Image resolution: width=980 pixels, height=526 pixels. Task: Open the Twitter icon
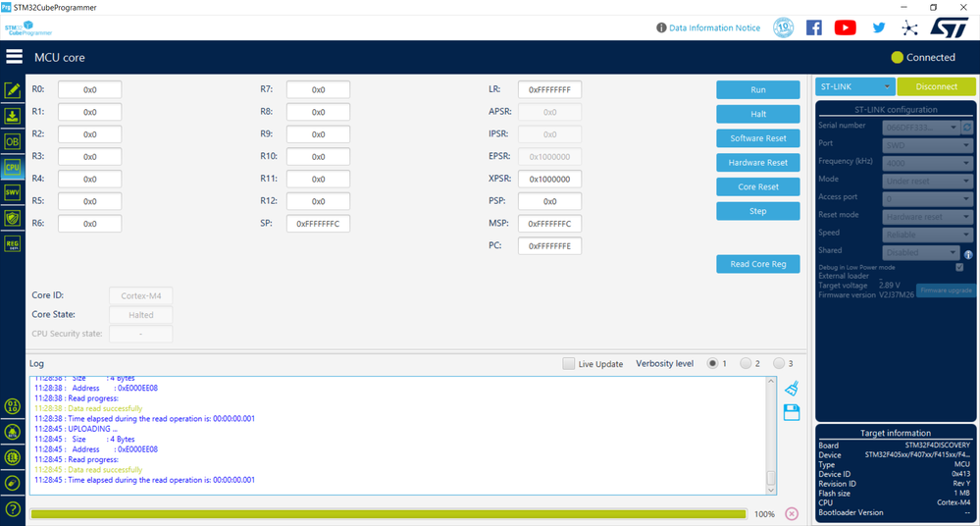879,27
